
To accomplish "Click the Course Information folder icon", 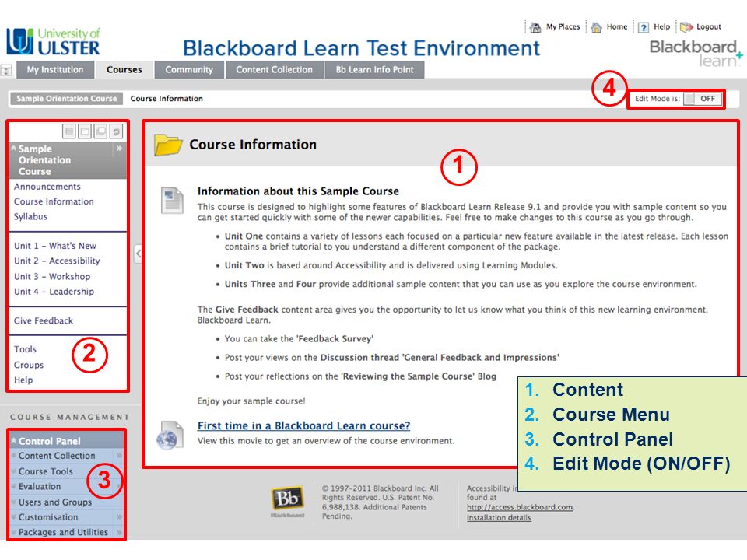I will coord(168,145).
